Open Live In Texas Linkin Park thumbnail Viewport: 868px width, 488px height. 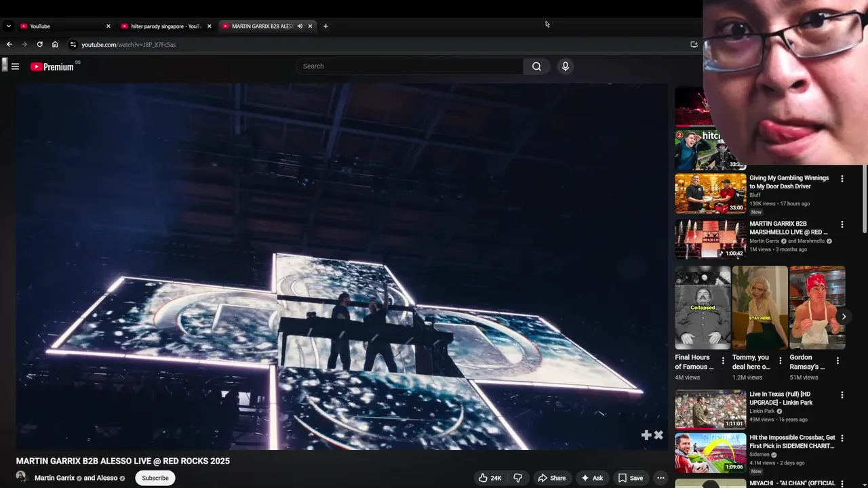click(710, 409)
